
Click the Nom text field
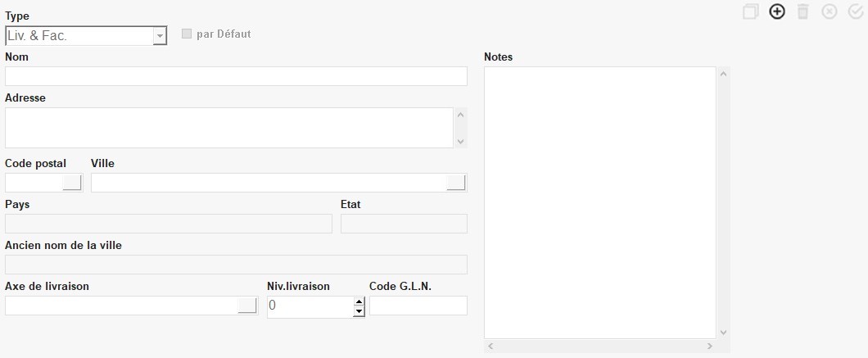[236, 76]
